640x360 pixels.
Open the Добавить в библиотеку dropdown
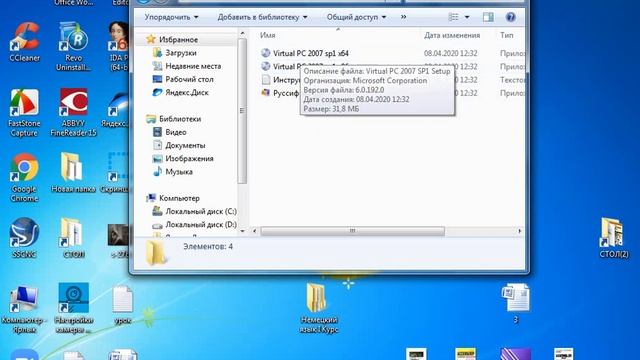262,17
